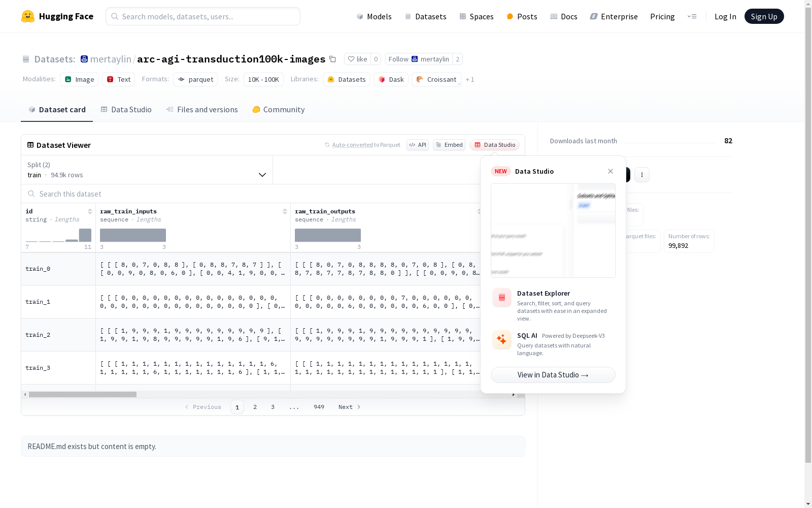Click View in Data Studio
The height and width of the screenshot is (508, 812).
(x=553, y=375)
